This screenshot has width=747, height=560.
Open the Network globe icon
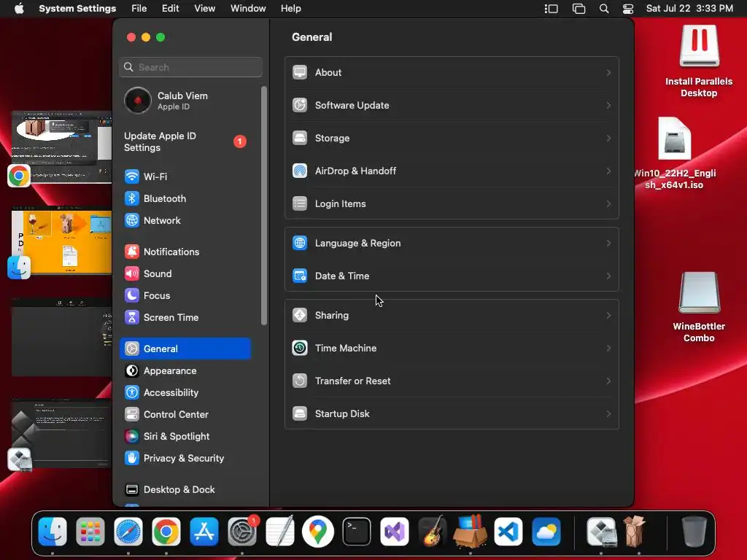132,220
